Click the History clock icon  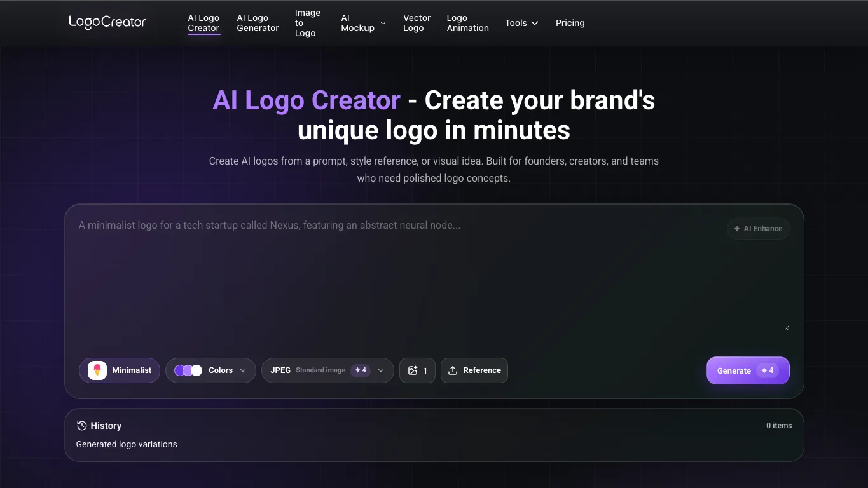tap(81, 426)
